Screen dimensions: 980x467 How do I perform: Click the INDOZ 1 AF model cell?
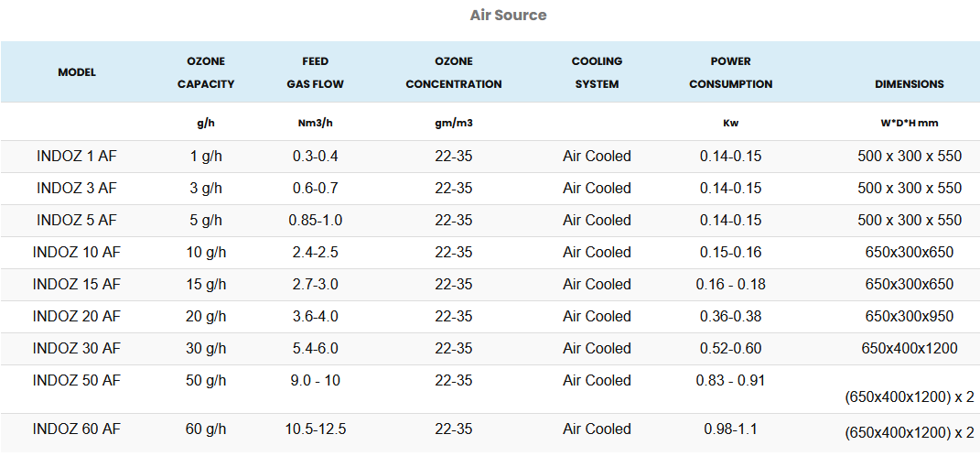tap(77, 157)
